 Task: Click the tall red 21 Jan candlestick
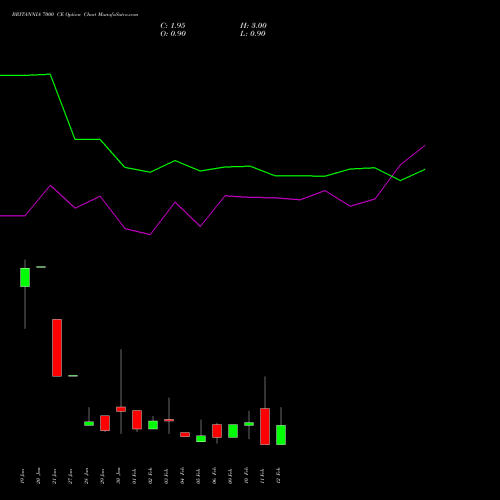(57, 348)
